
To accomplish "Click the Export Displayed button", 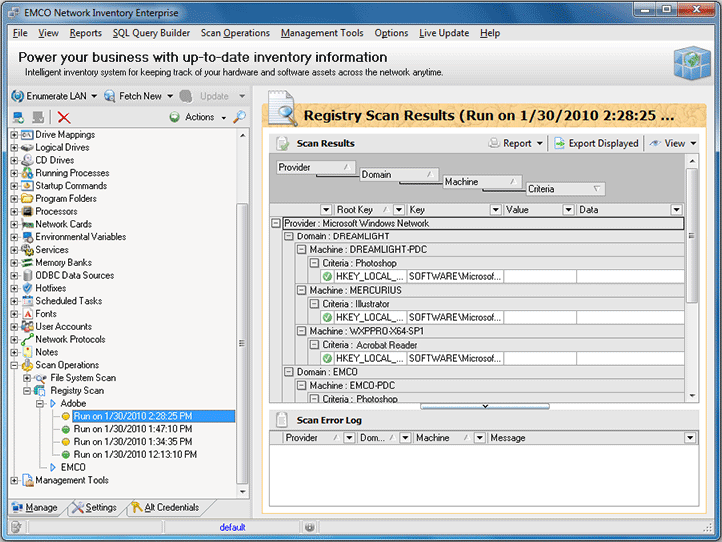I will (x=596, y=143).
